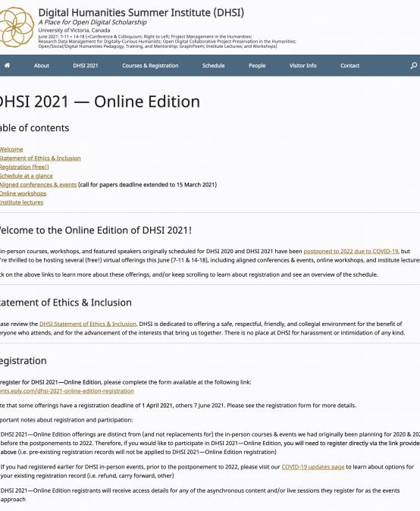Click the 'Welcome to the Online Edition' heading
This screenshot has width=420, height=511.
tap(96, 230)
